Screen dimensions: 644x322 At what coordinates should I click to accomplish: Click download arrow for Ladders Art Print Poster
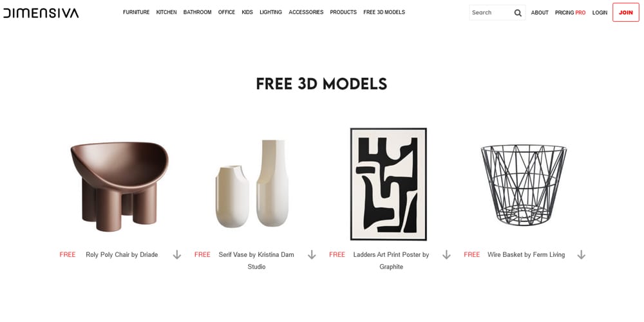[446, 254]
